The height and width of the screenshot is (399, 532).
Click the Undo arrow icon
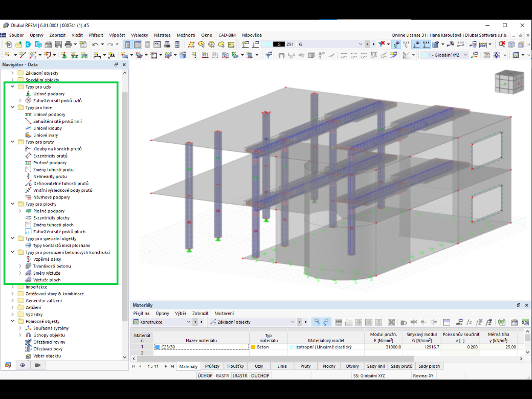(95, 45)
